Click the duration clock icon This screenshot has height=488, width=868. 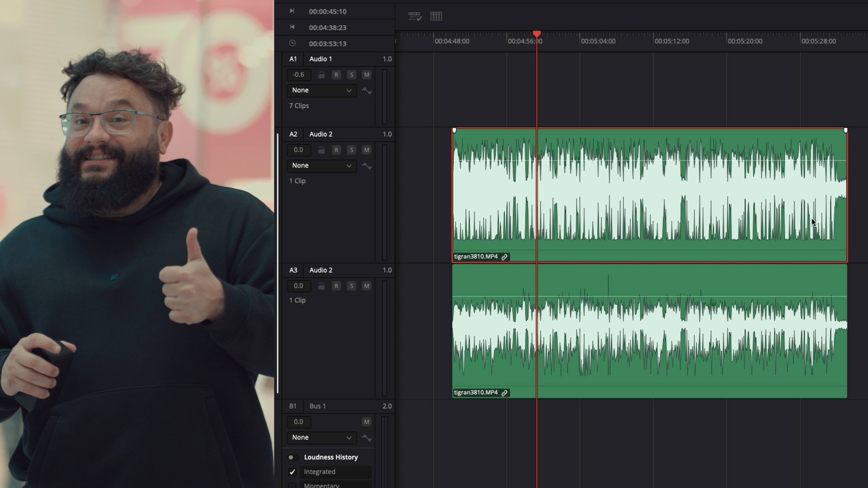pyautogui.click(x=292, y=43)
